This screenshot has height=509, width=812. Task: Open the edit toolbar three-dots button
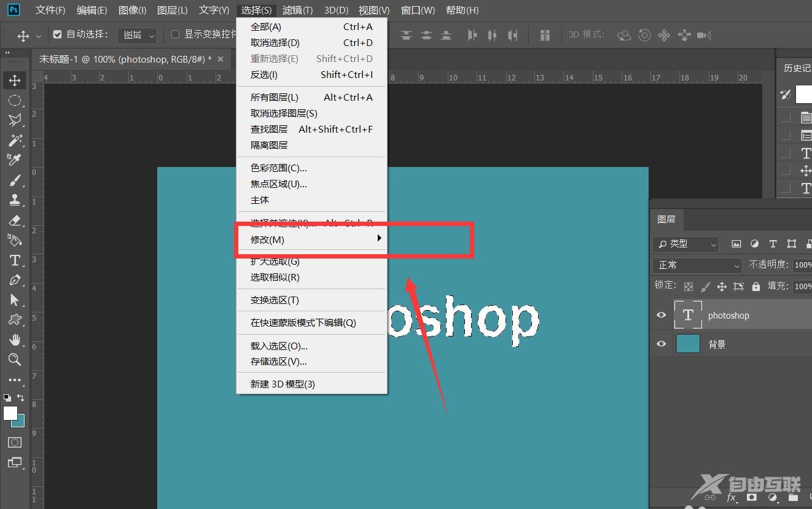coord(15,380)
